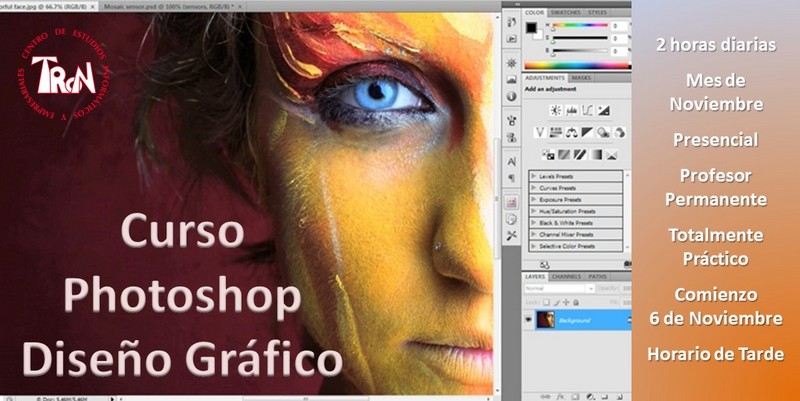Add a Threshold adjustment
Image resolution: width=800 pixels, height=401 pixels.
580,154
